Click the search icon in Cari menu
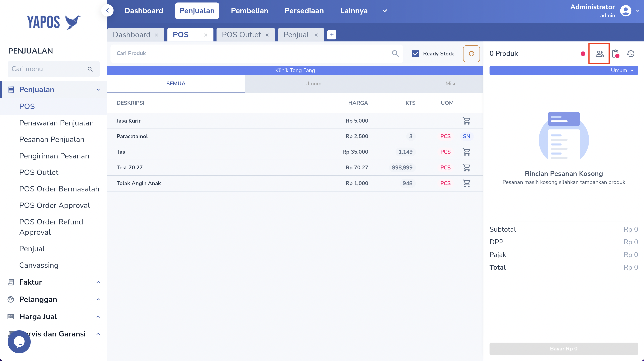 click(90, 69)
